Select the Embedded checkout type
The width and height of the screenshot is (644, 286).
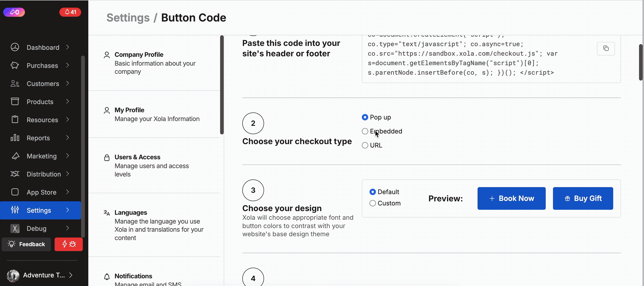point(365,131)
